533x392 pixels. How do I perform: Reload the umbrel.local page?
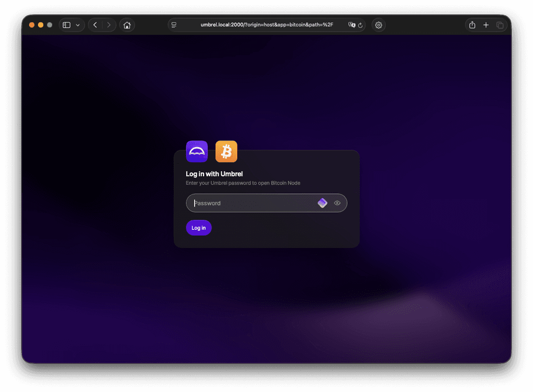pos(358,24)
